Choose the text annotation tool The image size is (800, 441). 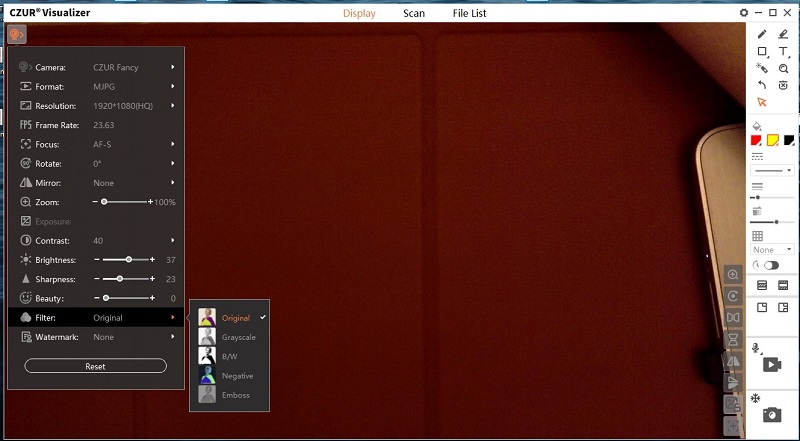coord(783,51)
